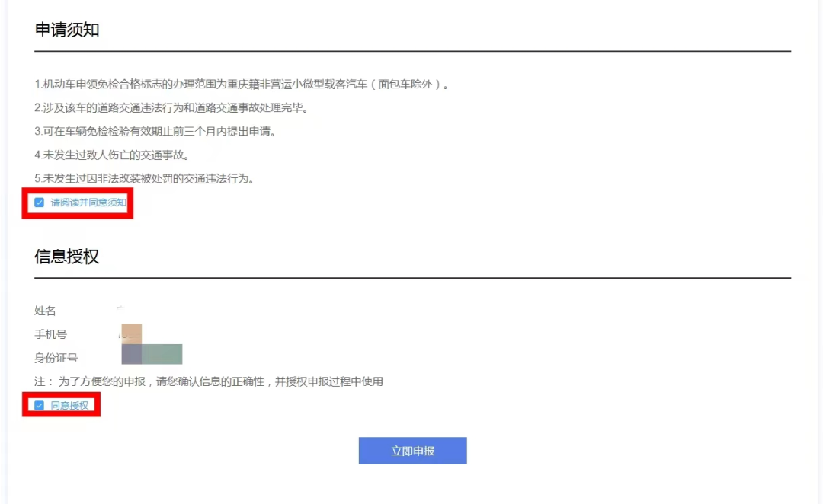Uncheck the 请阅读并同意须知 checkbox
This screenshot has height=504, width=823.
(x=40, y=203)
